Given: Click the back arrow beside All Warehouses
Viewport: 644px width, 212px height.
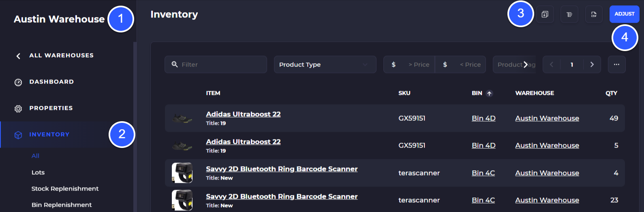Looking at the screenshot, I should tap(18, 56).
